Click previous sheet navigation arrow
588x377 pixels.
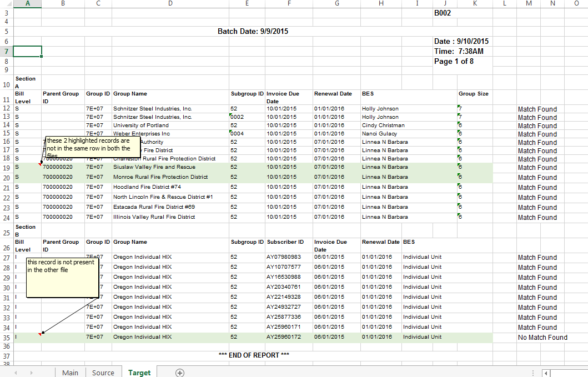16,373
